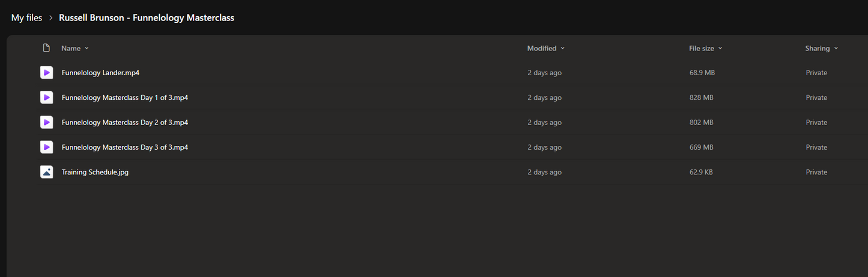Image resolution: width=868 pixels, height=277 pixels.
Task: Click the video icon for Masterclass Day 3
Action: [46, 147]
